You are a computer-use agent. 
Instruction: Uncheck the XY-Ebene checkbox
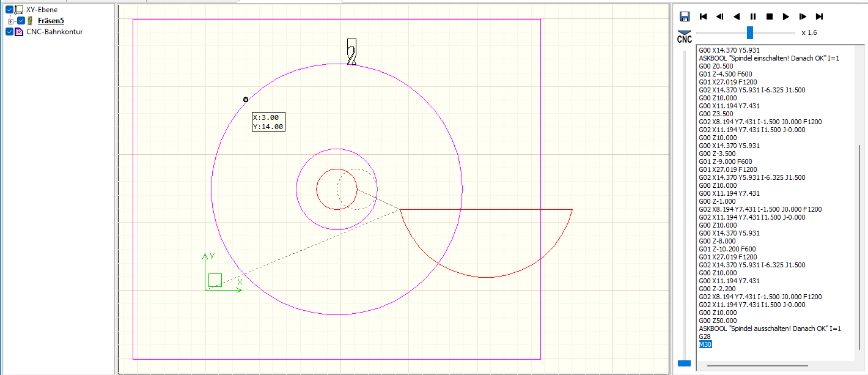(9, 9)
